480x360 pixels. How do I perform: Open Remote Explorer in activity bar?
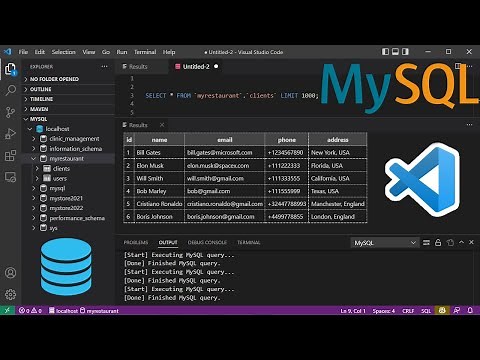click(x=10, y=177)
